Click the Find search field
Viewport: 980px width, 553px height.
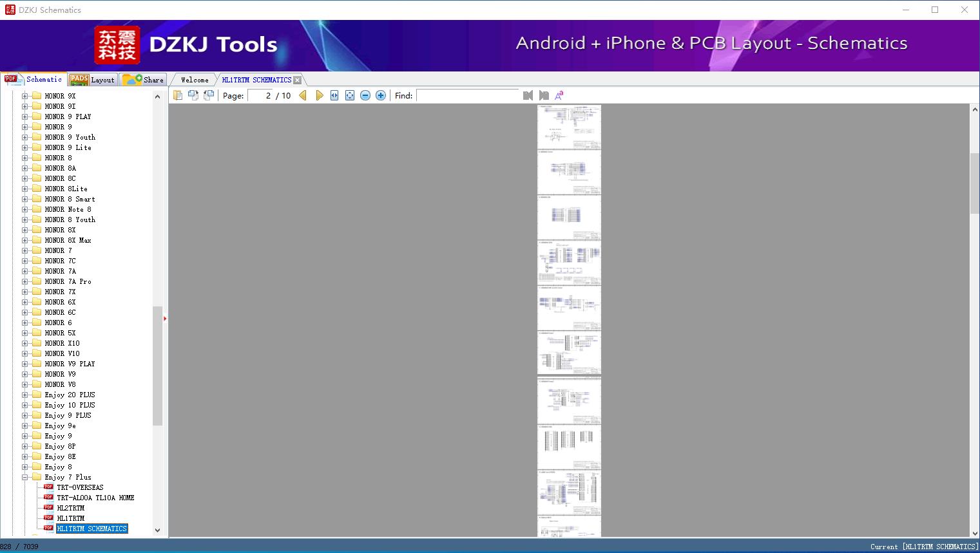pyautogui.click(x=468, y=95)
